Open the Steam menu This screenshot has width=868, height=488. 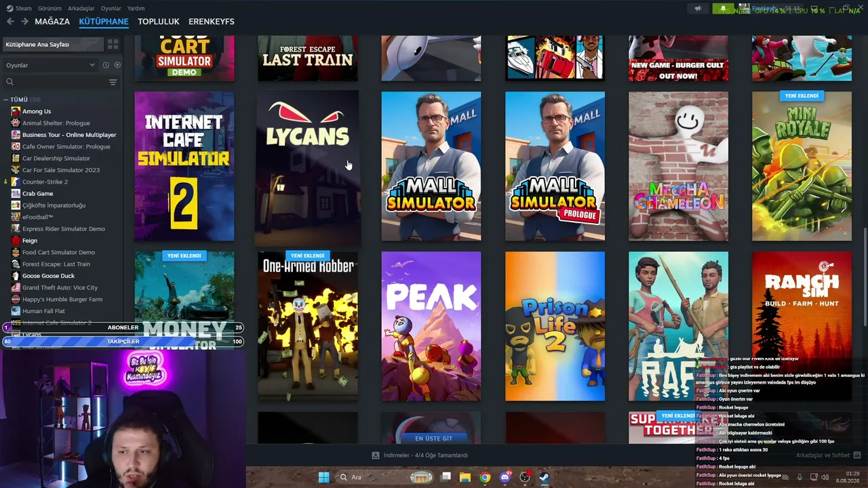(23, 8)
